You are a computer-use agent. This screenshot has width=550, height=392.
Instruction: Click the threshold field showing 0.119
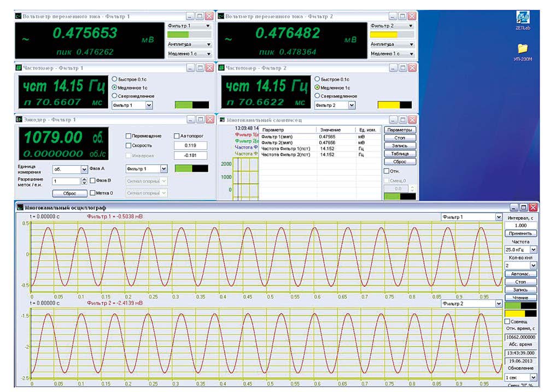(190, 145)
